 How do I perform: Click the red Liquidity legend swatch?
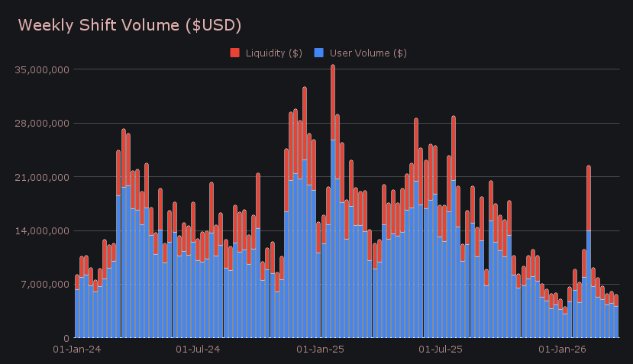point(234,53)
